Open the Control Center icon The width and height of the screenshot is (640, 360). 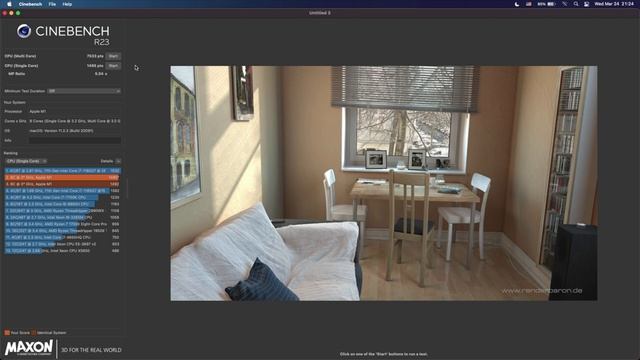587,4
